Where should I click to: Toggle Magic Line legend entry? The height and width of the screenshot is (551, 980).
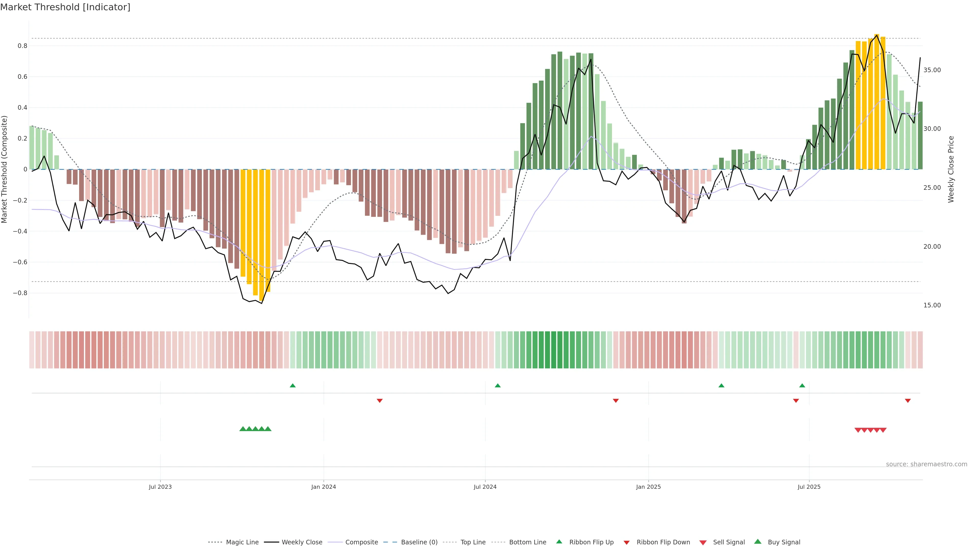point(242,542)
